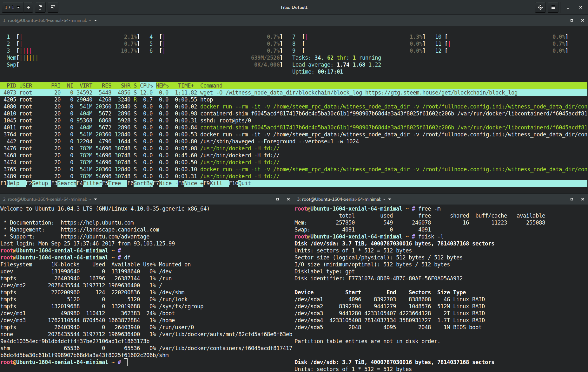Sort by the PID column header
Viewport: 588px width, 372px height.
(11, 86)
